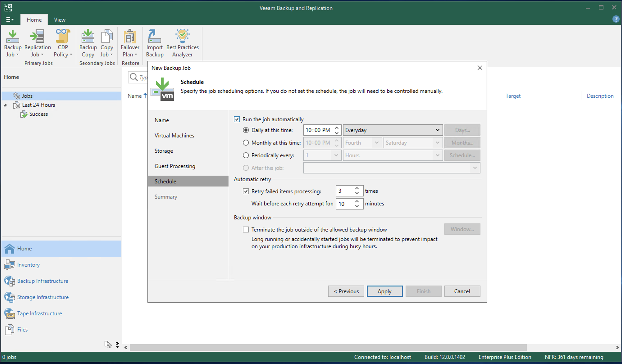
Task: Collapse the Last 24 Hours node arrow
Action: 5,105
